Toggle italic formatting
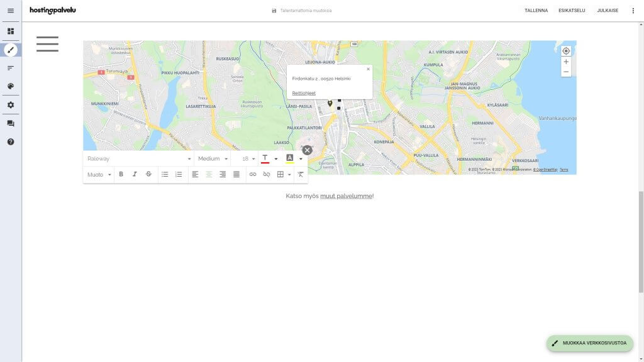The image size is (644, 362). pyautogui.click(x=135, y=175)
